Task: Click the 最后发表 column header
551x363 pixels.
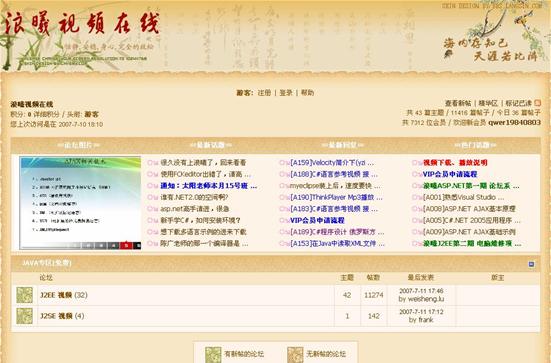Action: (421, 278)
